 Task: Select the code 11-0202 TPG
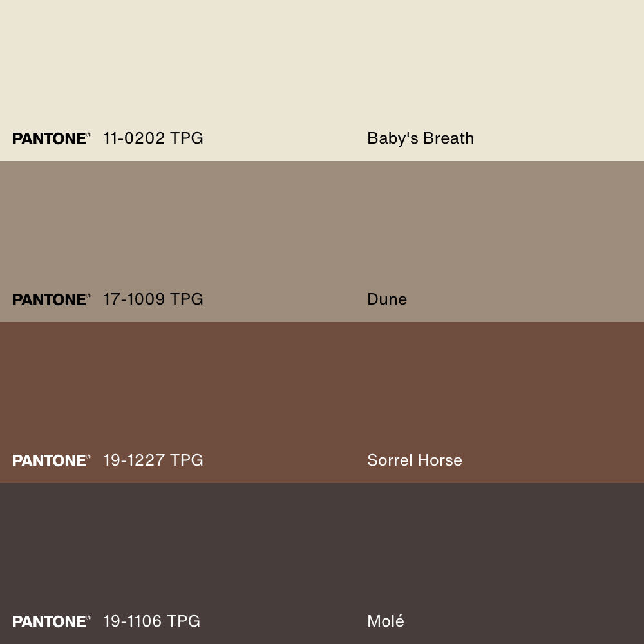tap(153, 138)
